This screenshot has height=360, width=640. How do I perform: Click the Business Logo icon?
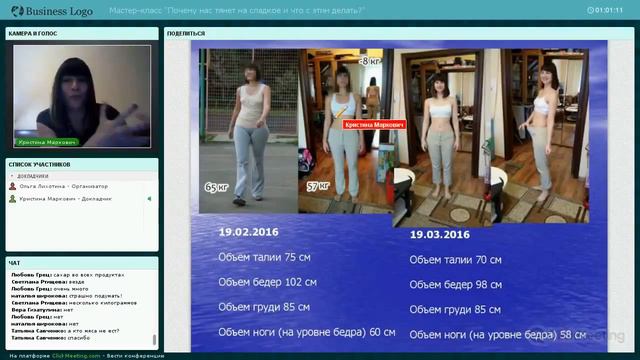[x=18, y=11]
